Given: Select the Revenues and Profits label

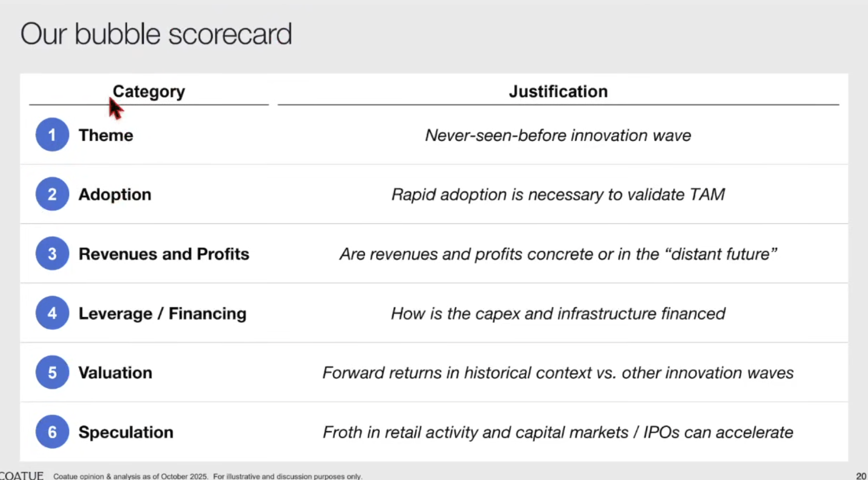Looking at the screenshot, I should [x=164, y=254].
